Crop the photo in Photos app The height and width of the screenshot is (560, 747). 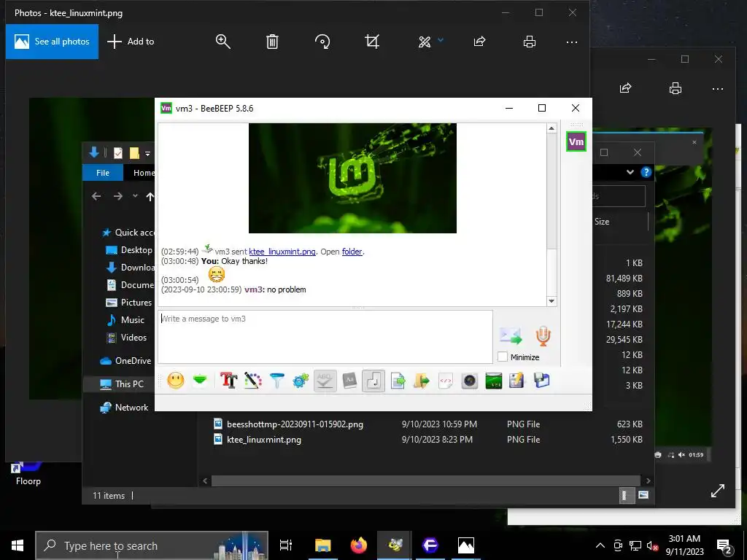click(x=372, y=42)
